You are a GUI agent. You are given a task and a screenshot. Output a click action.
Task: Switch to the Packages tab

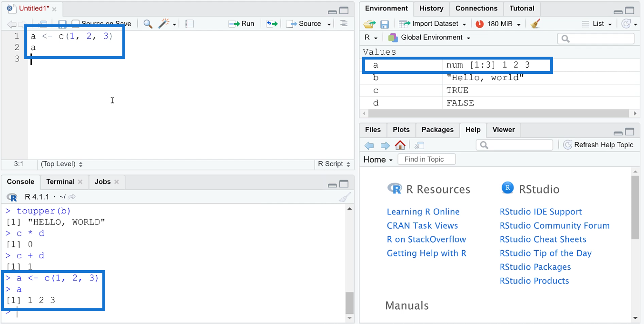tap(437, 130)
